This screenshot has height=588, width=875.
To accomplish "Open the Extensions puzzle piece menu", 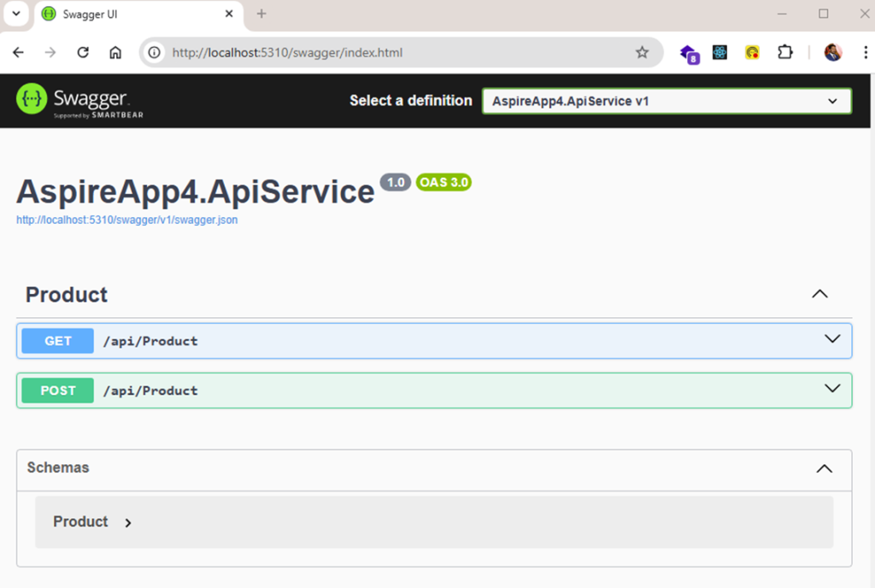I will tap(785, 52).
